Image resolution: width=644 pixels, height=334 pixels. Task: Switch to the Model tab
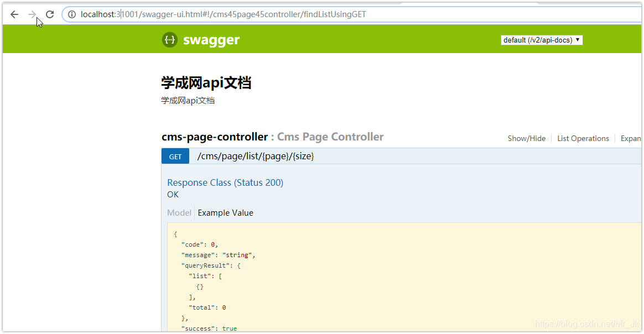pyautogui.click(x=179, y=213)
